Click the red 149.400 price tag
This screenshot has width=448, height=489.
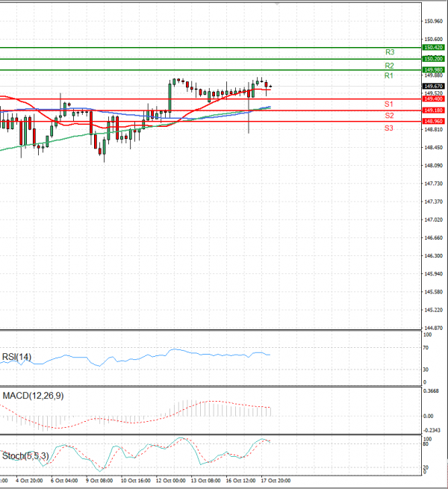(x=433, y=99)
